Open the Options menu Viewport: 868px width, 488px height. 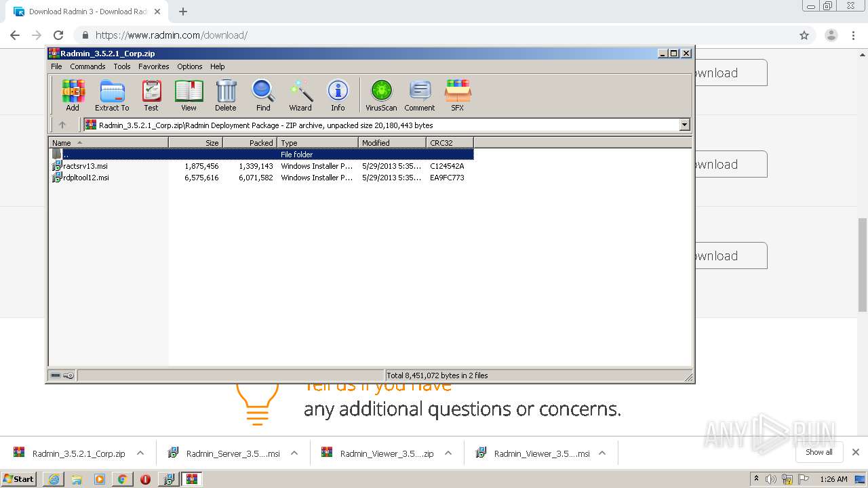coord(190,66)
